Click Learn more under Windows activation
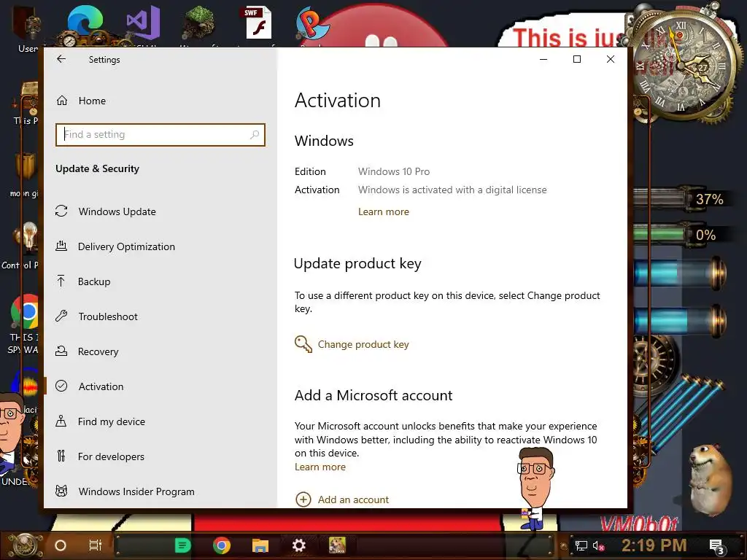This screenshot has height=560, width=747. point(384,212)
